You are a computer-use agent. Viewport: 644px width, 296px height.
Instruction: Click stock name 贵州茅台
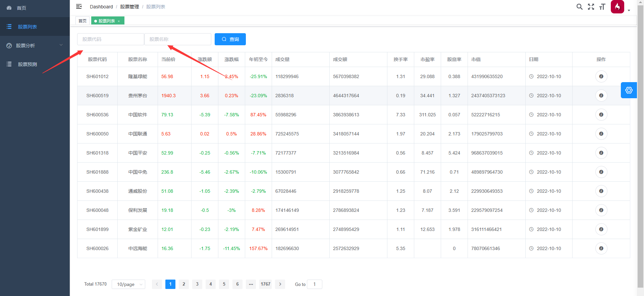138,96
